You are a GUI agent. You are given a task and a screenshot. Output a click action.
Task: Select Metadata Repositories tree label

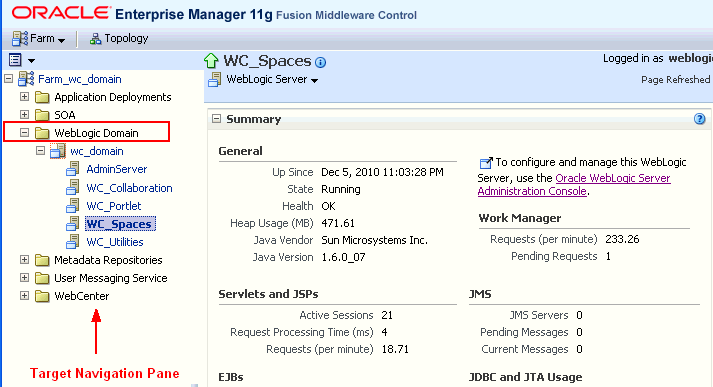pos(108,260)
